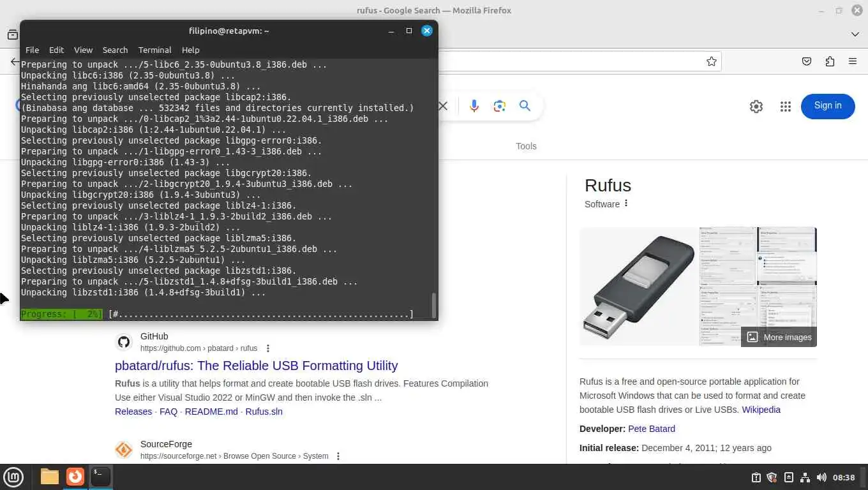
Task: Click the GitHub favicon in results
Action: [x=124, y=342]
